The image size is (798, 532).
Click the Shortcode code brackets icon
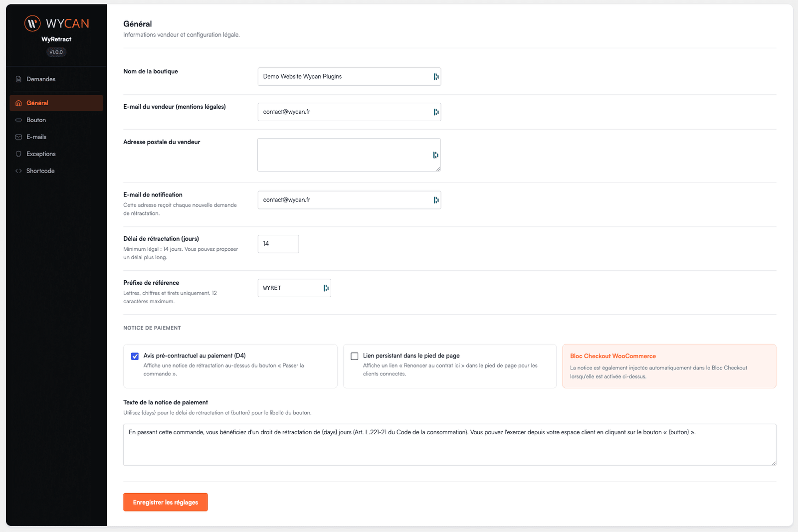click(x=18, y=171)
